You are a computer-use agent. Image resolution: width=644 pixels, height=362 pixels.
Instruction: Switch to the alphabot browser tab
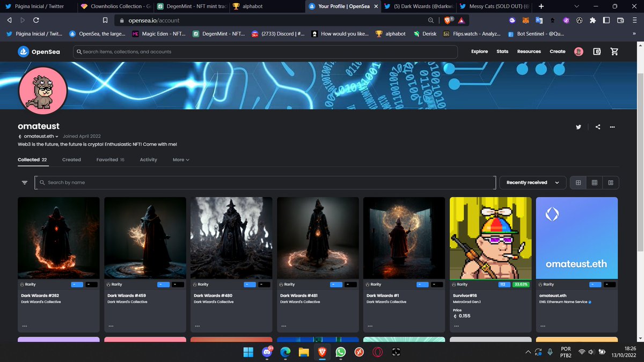(267, 6)
